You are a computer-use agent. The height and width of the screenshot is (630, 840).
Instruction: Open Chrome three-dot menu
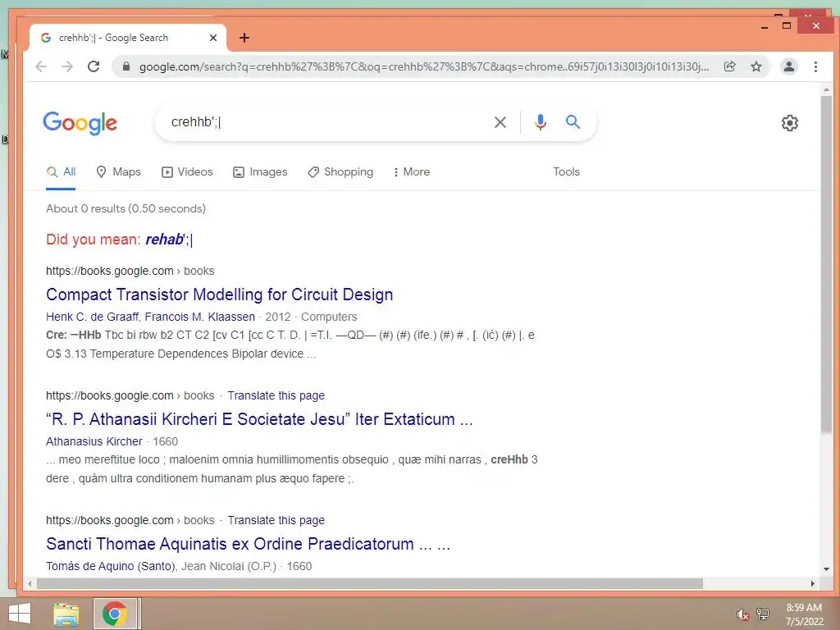(815, 66)
